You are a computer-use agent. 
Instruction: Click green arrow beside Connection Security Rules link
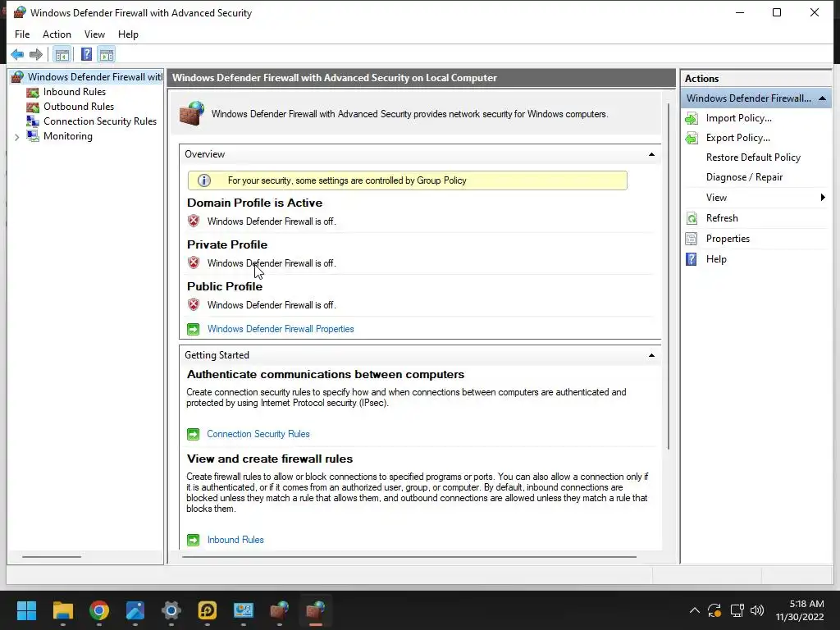[194, 434]
